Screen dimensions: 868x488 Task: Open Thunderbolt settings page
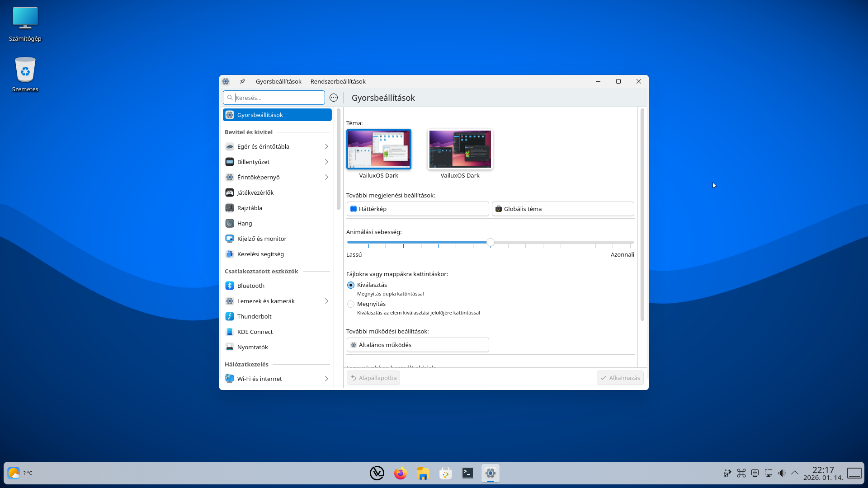tap(254, 316)
